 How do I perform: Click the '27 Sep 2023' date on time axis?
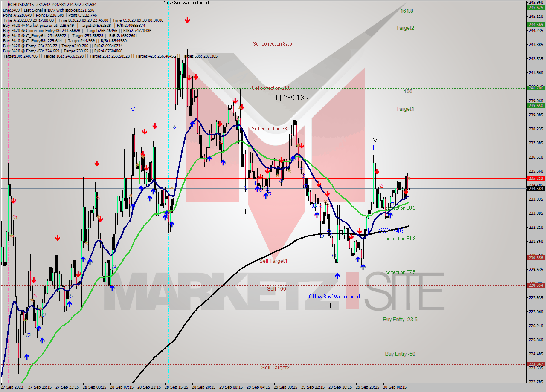pyautogui.click(x=12, y=387)
